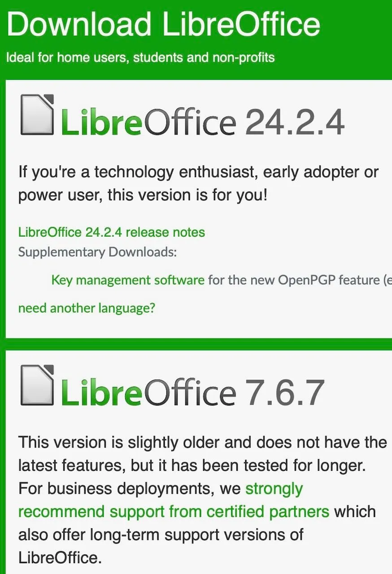Click the 'Download LibreOffice' page header
This screenshot has height=574, width=392.
click(x=164, y=25)
